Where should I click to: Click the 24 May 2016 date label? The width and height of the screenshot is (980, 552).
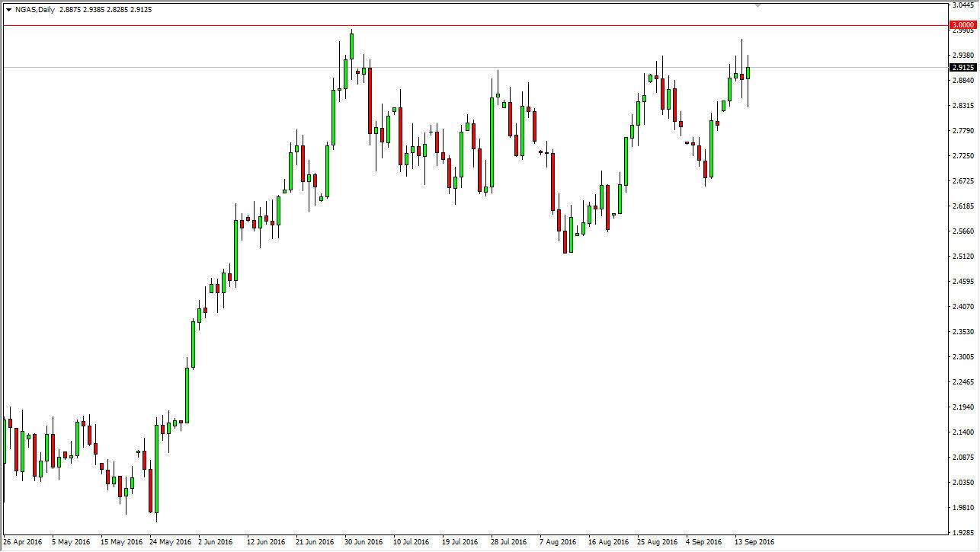click(x=169, y=543)
